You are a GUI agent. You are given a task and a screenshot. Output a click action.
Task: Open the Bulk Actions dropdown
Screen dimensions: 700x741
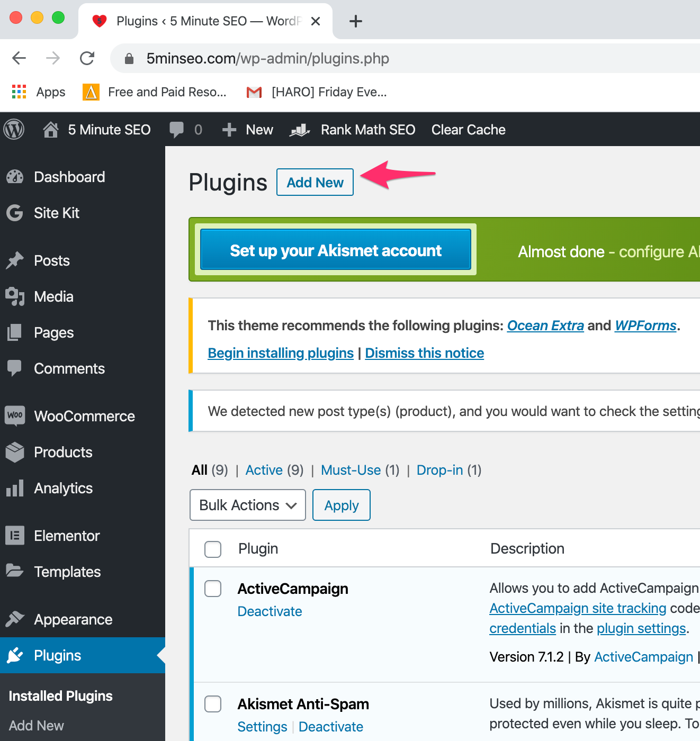248,505
